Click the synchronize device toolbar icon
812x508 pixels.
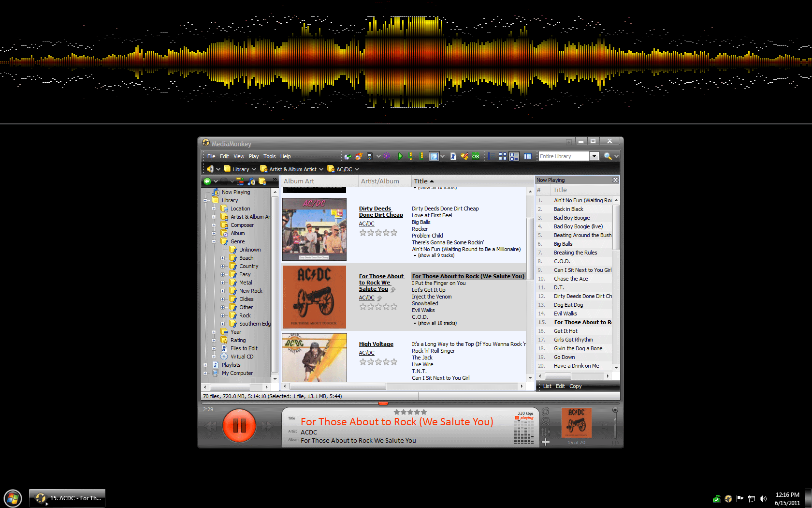point(348,156)
